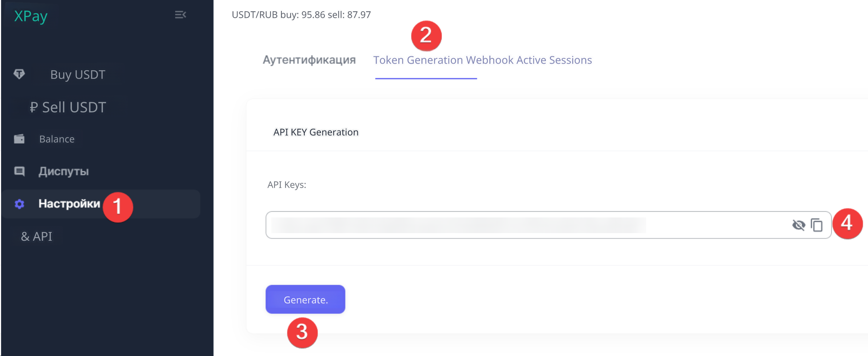Select Настройки in the sidebar
The image size is (868, 356).
69,204
